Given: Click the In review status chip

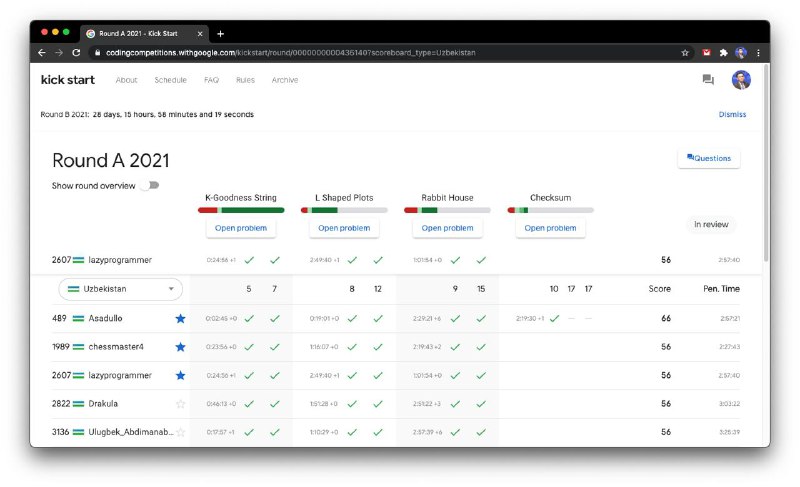Looking at the screenshot, I should click(711, 224).
